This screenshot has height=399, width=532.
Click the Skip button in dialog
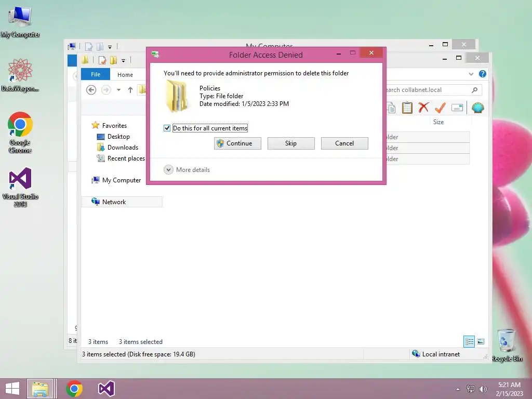[x=291, y=143]
